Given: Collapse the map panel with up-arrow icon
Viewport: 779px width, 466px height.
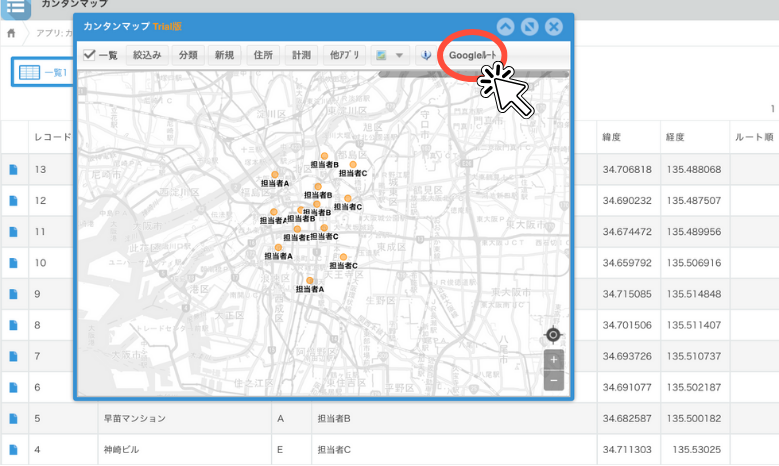Looking at the screenshot, I should (506, 26).
